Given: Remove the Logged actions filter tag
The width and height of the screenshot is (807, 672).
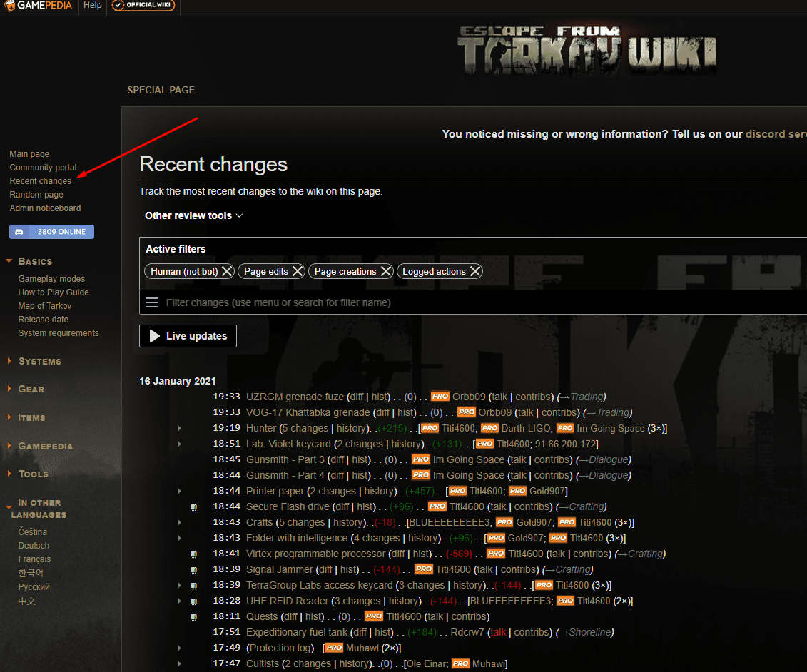Looking at the screenshot, I should click(475, 271).
